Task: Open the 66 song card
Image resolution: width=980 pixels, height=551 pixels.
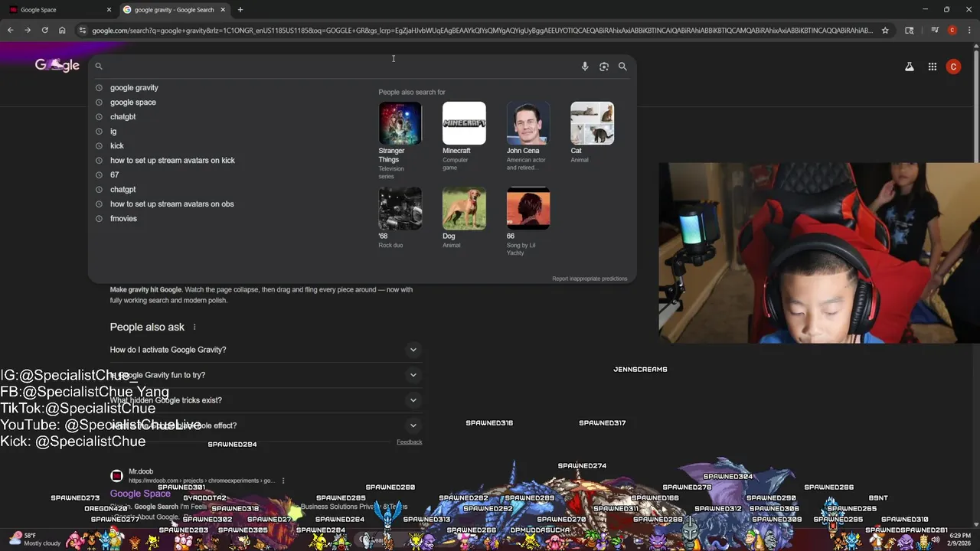Action: tap(528, 222)
